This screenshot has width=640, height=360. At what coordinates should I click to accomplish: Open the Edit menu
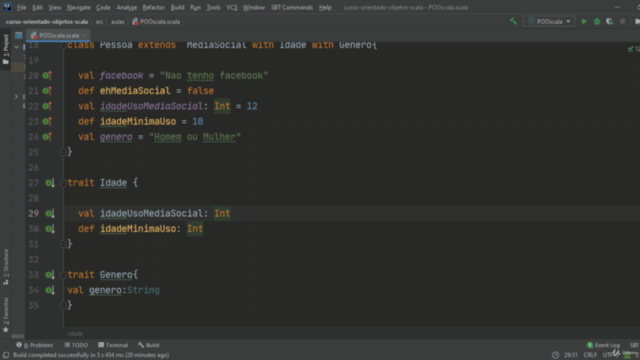(x=37, y=7)
